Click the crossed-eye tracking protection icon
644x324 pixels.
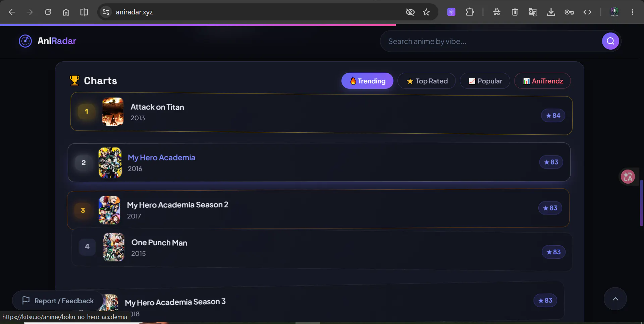point(410,12)
